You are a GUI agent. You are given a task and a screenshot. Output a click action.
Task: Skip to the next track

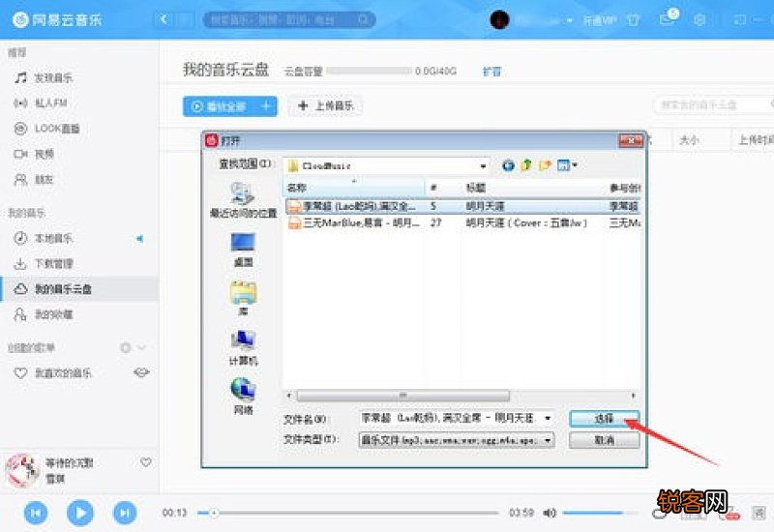tap(125, 513)
